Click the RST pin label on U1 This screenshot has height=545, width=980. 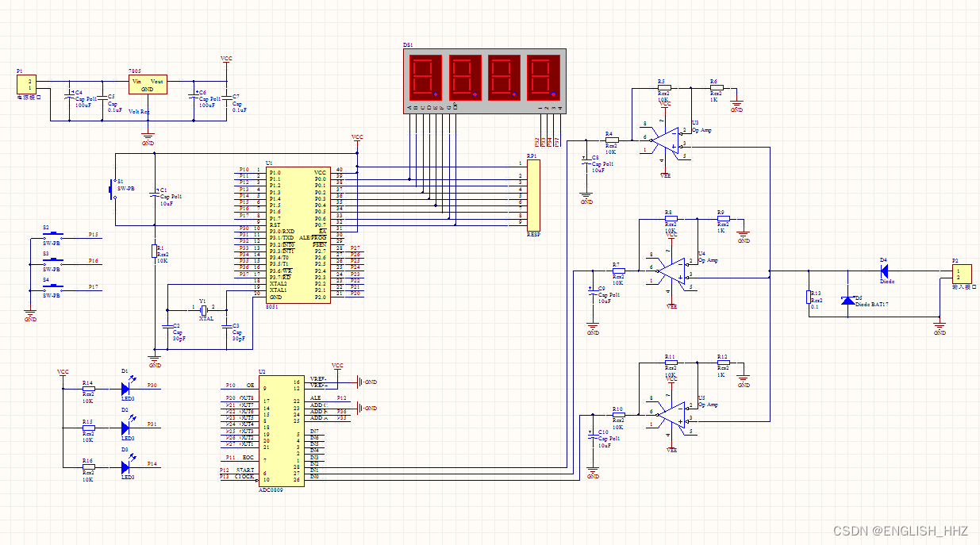(x=275, y=225)
